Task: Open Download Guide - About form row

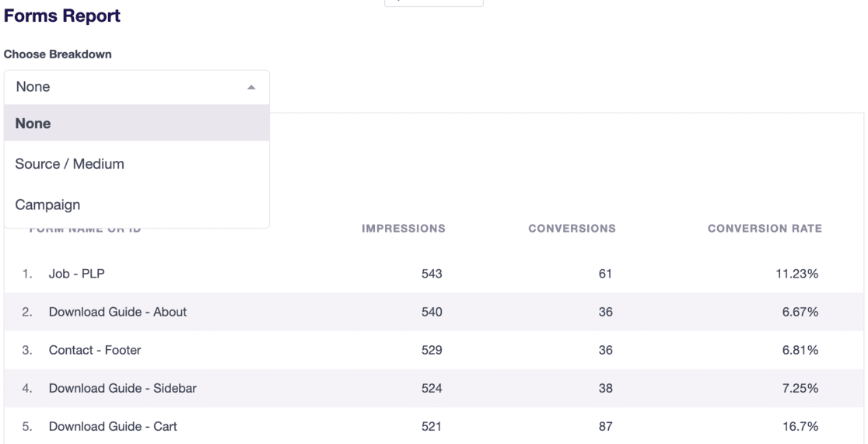Action: tap(434, 312)
